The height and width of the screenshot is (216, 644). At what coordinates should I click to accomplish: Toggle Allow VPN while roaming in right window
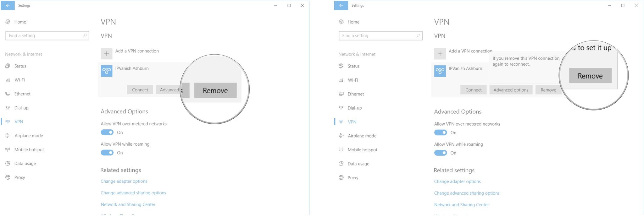(x=440, y=153)
